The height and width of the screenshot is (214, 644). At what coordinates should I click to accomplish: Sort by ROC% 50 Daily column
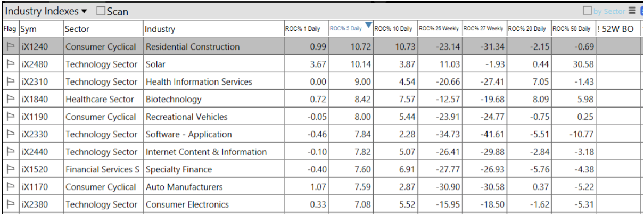(x=573, y=29)
